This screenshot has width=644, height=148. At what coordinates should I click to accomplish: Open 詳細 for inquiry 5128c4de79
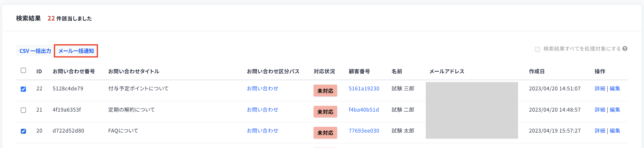[x=600, y=88]
